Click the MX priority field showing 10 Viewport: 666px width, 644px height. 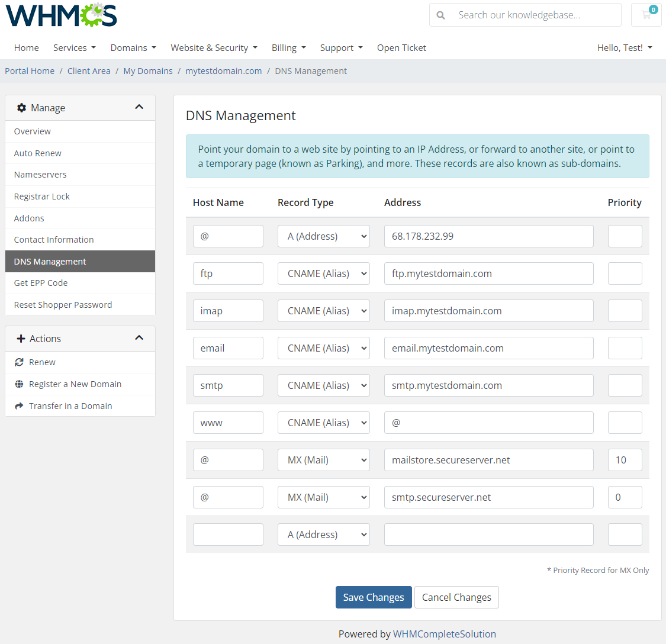625,459
